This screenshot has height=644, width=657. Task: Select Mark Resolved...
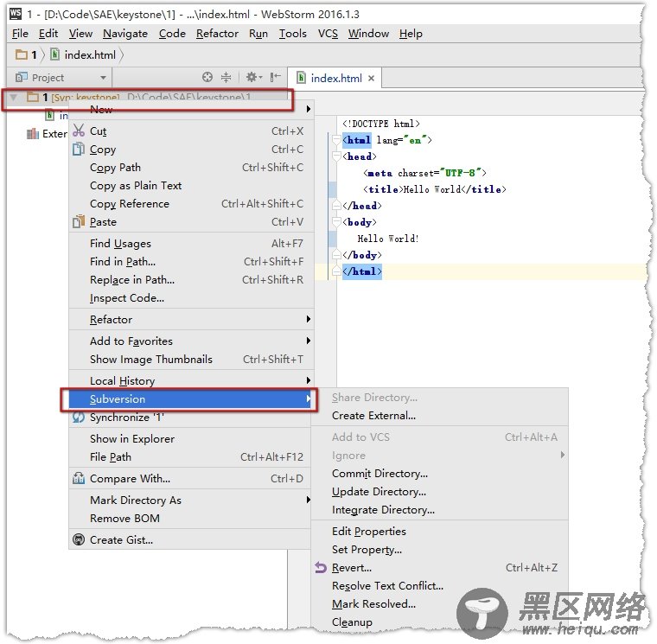(x=439, y=603)
